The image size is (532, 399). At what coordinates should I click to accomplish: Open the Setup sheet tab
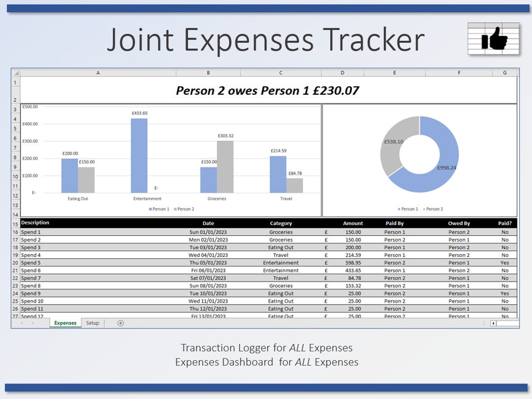click(x=92, y=323)
